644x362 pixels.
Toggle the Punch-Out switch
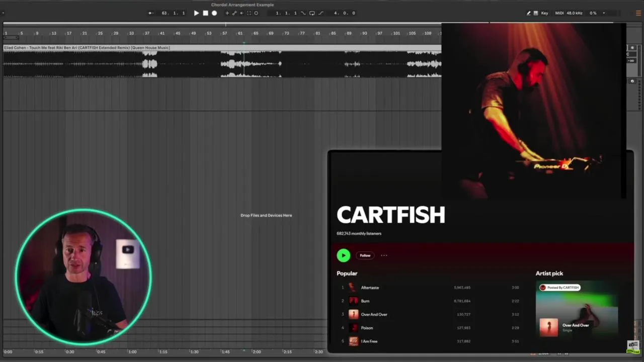coord(320,13)
